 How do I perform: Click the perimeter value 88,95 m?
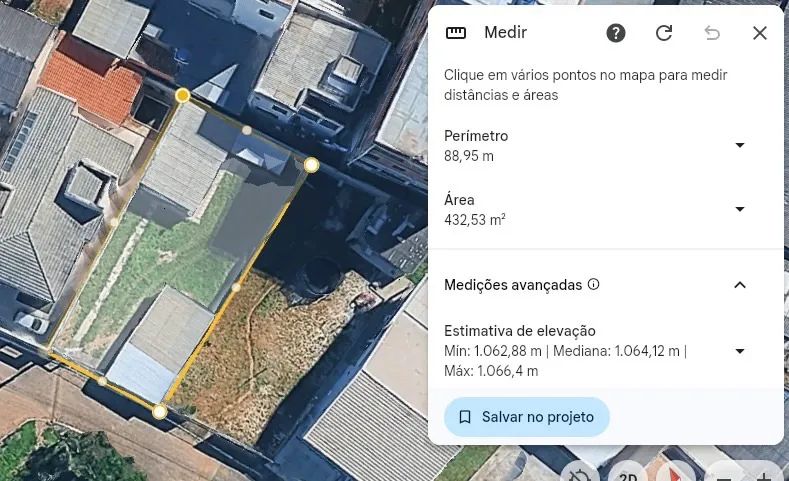click(468, 156)
